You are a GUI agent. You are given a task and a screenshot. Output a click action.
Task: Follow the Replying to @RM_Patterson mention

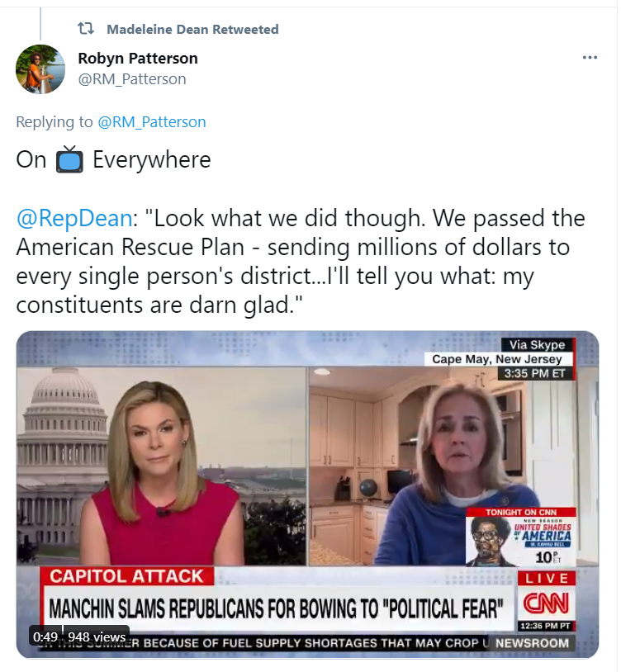tap(152, 122)
